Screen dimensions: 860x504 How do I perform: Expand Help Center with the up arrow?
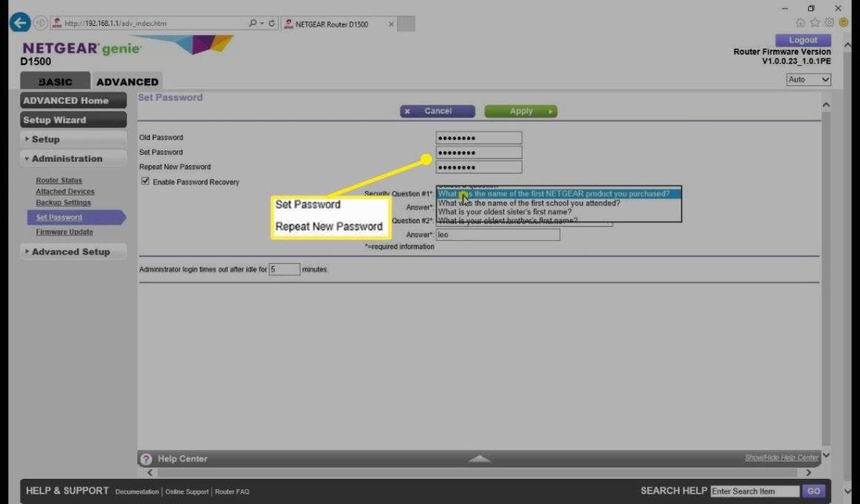[480, 459]
